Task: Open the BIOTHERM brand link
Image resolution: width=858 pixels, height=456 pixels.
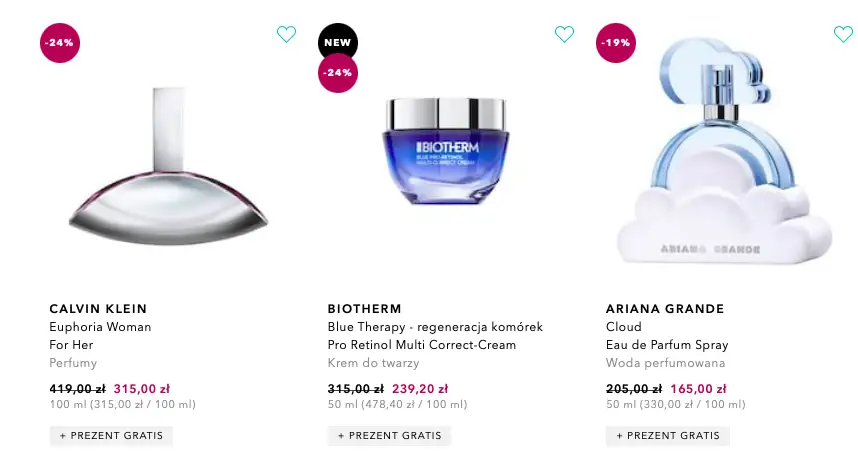Action: (x=364, y=309)
